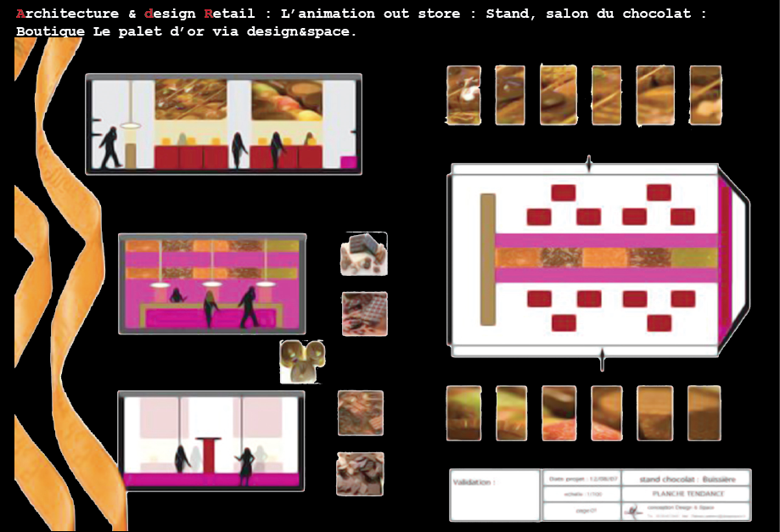The height and width of the screenshot is (532, 780).
Task: Click the walking silhouette in top elevation
Action: point(109,148)
